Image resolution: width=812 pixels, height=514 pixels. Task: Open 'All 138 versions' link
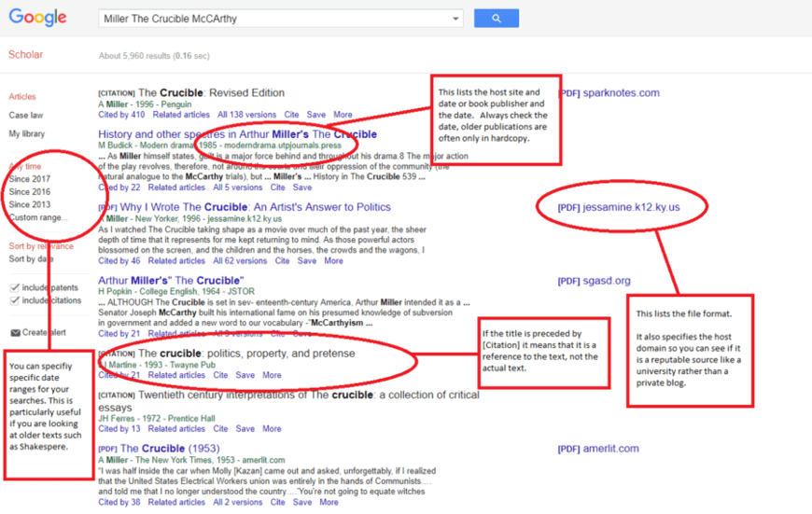tap(246, 115)
